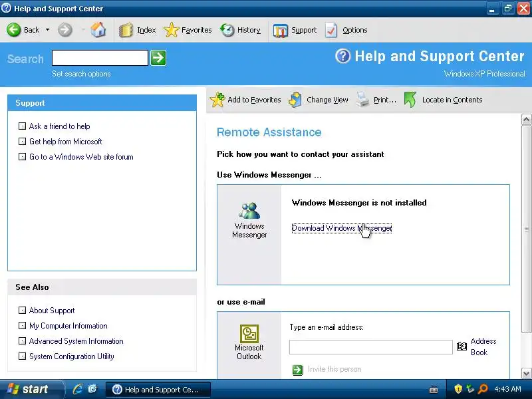Screen dimensions: 532x399
Task: Open Go to a Windows Web site forum
Action: [x=81, y=157]
